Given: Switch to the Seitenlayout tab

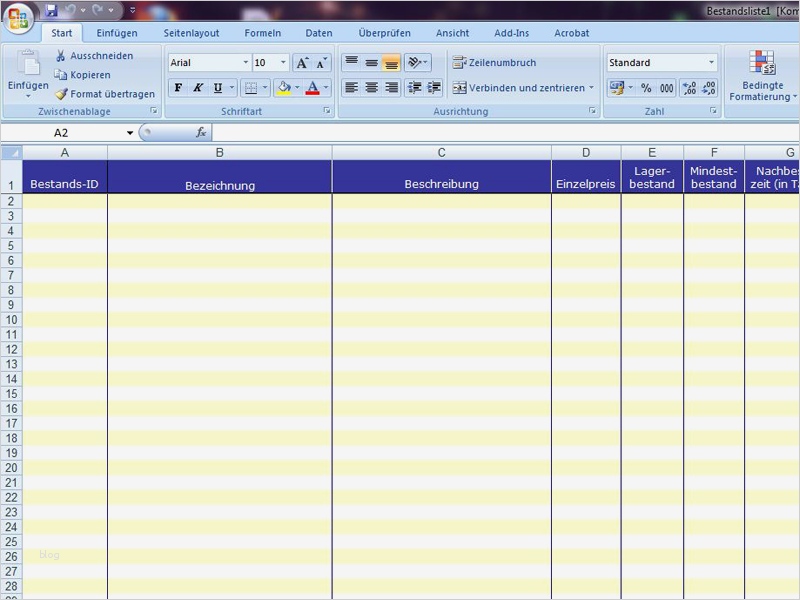Looking at the screenshot, I should (191, 33).
